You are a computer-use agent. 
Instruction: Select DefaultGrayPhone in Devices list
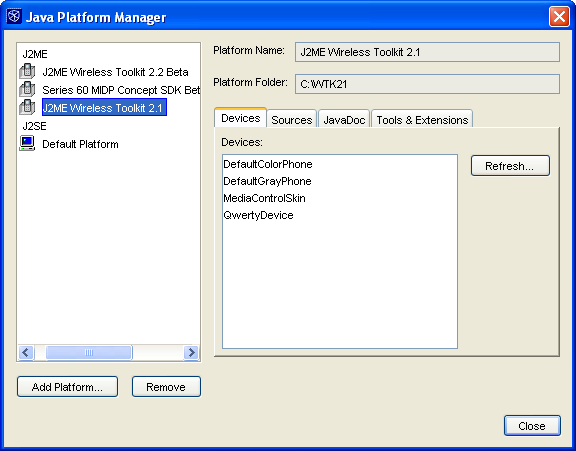coord(267,181)
